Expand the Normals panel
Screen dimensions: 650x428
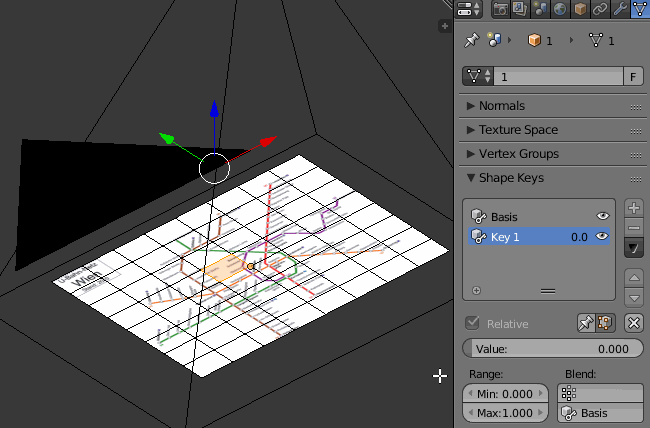coord(502,106)
